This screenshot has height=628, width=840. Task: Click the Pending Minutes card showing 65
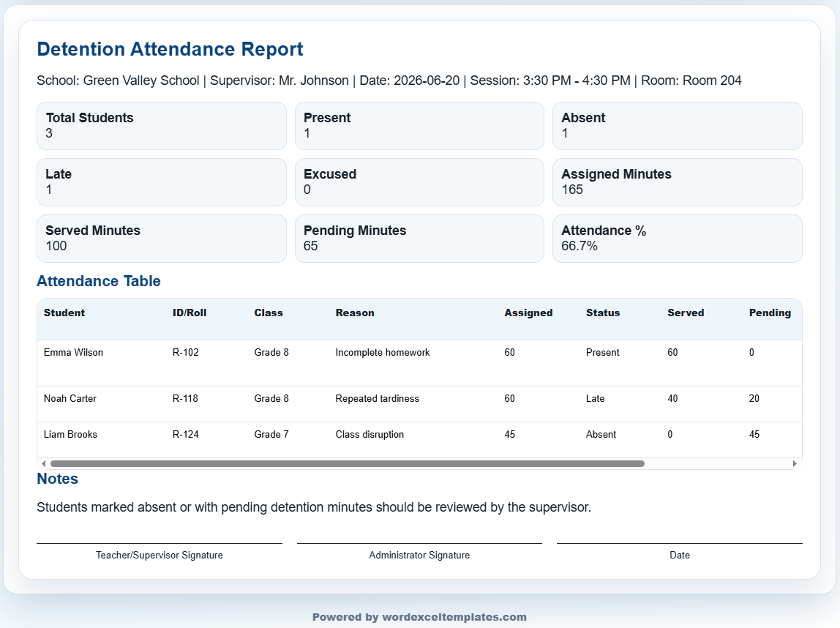pyautogui.click(x=419, y=239)
